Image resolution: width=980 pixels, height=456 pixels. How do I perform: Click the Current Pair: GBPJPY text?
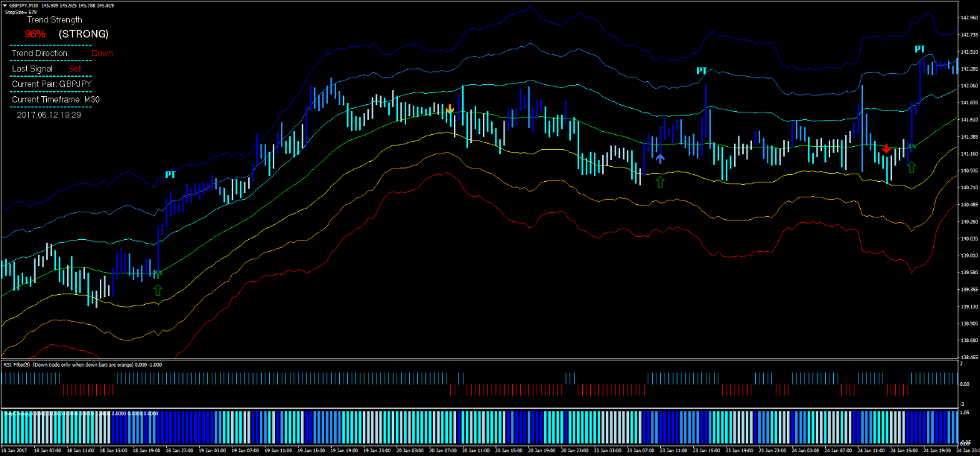point(52,83)
